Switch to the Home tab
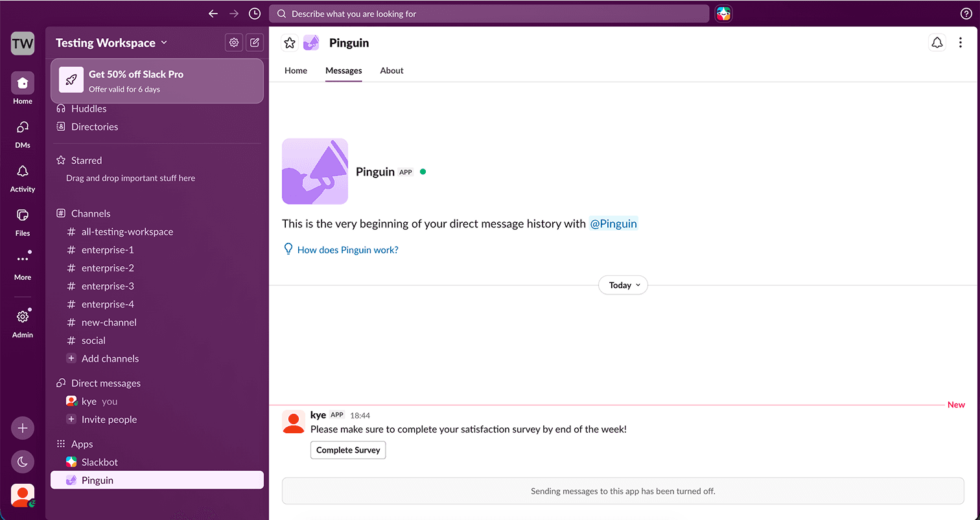This screenshot has width=980, height=520. click(x=296, y=71)
